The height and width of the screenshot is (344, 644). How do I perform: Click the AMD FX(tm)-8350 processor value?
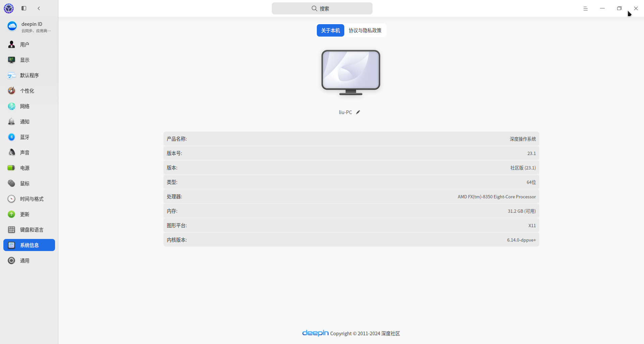click(497, 197)
